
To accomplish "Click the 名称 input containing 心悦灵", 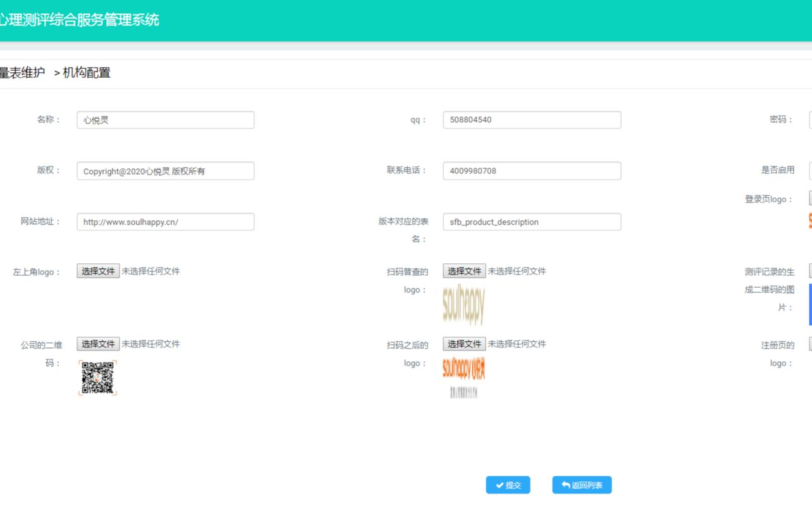I will coord(166,120).
